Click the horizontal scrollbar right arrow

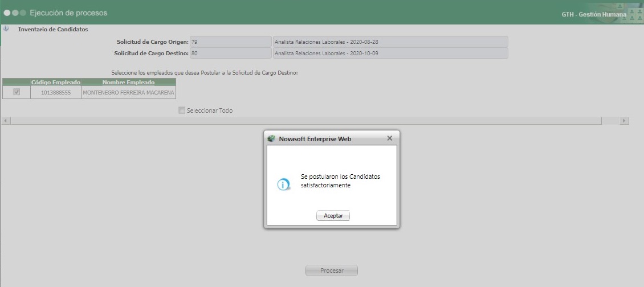coord(625,121)
